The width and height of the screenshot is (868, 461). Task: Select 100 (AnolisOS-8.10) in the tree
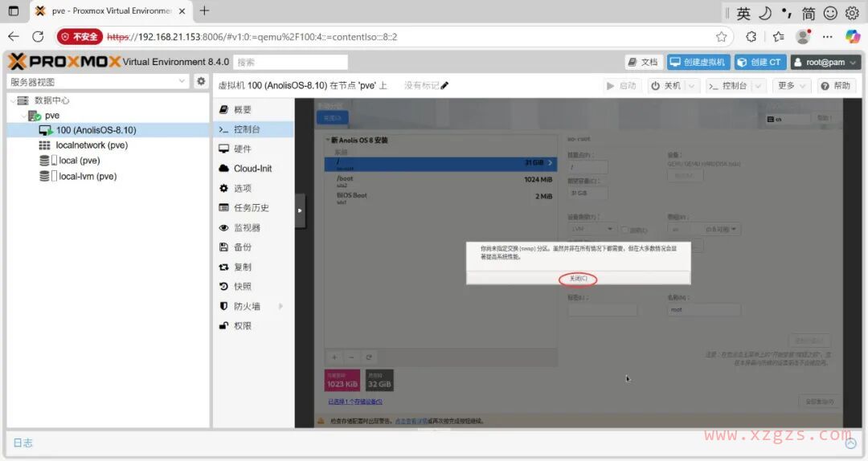point(96,130)
